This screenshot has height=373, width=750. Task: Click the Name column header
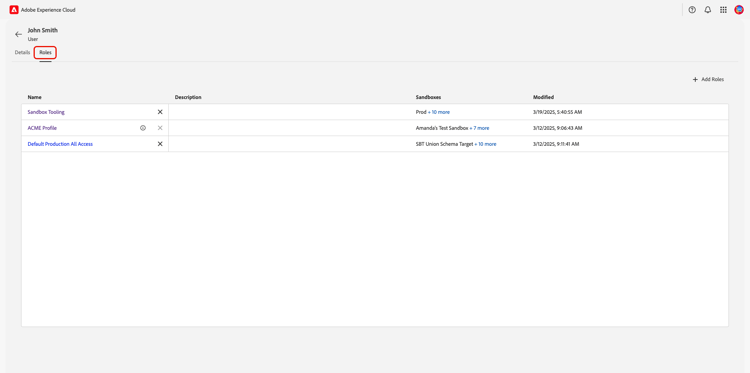tap(34, 97)
